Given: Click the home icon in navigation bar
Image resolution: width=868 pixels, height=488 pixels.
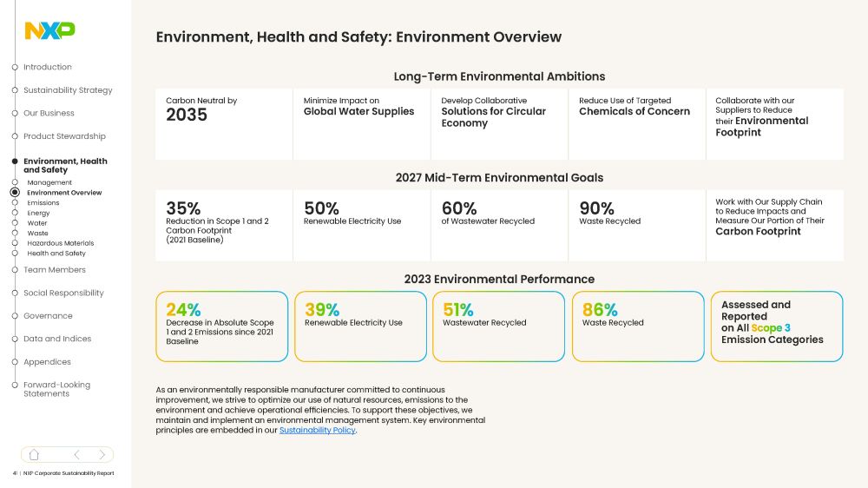Looking at the screenshot, I should coord(34,454).
